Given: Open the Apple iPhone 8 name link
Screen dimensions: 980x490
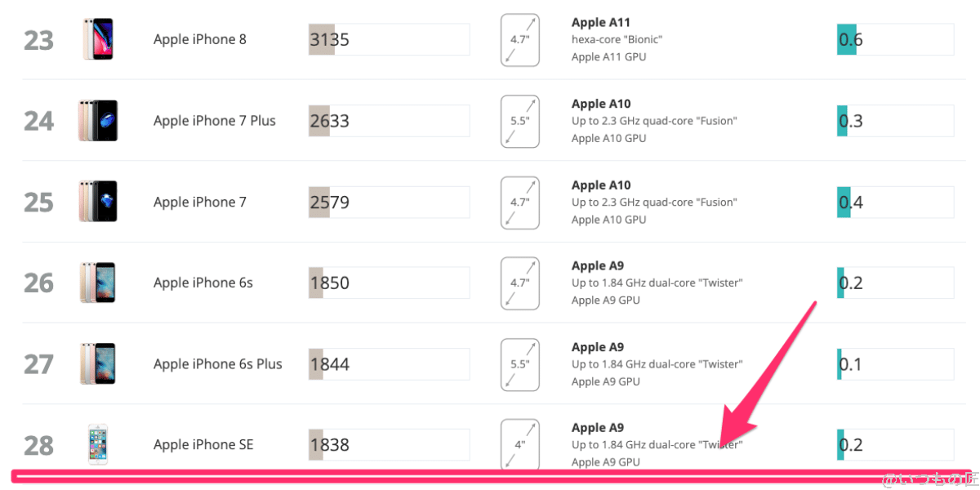Looking at the screenshot, I should [199, 38].
